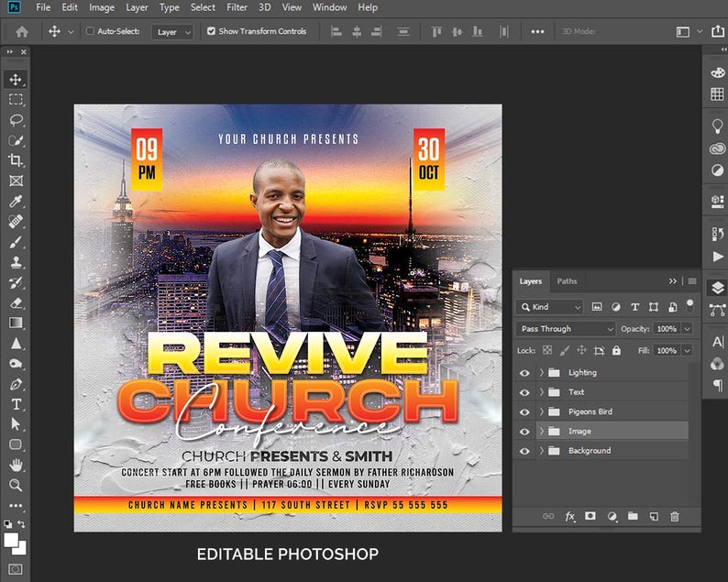Viewport: 728px width, 582px height.
Task: Toggle layer filtering on or off switch
Action: 690,305
